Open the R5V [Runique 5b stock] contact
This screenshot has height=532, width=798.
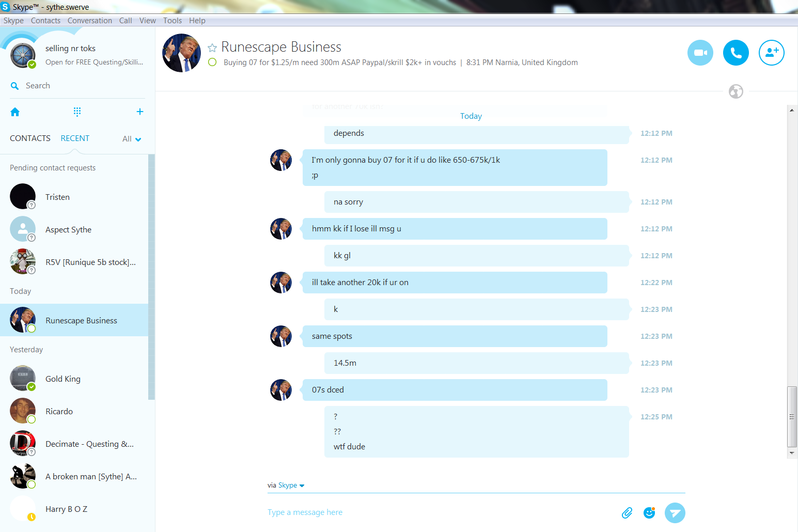74,262
